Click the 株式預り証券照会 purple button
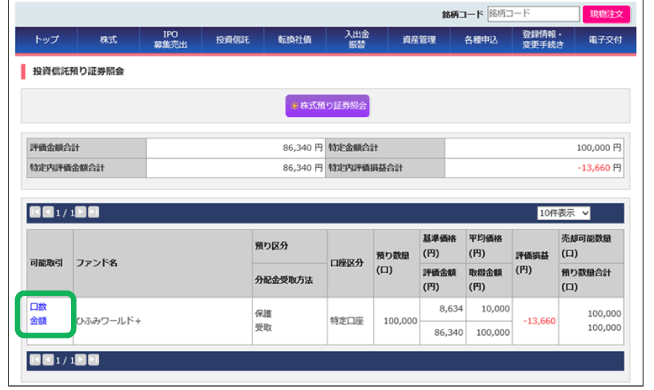654x390 pixels. (x=327, y=106)
